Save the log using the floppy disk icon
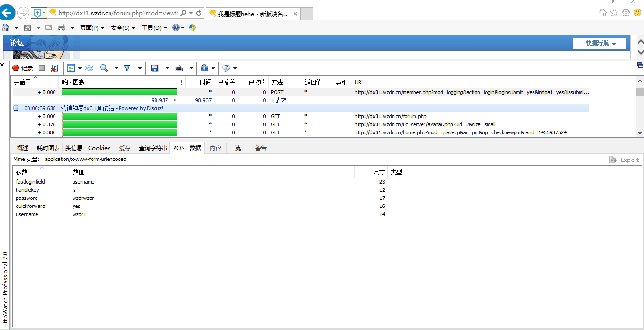644x330 pixels. 155,68
